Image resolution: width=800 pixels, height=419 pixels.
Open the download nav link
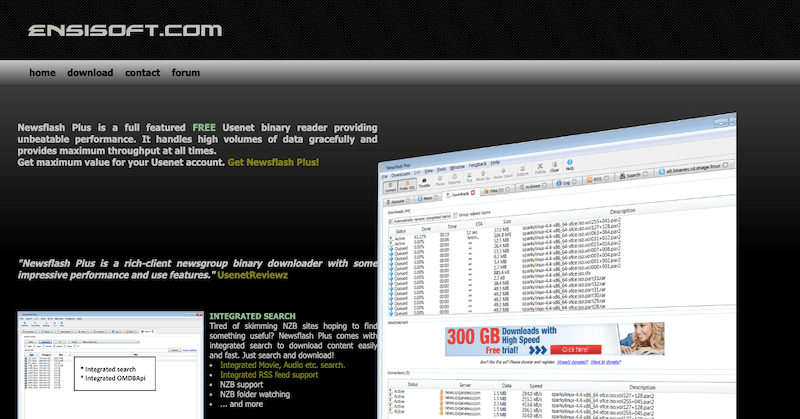coord(90,73)
